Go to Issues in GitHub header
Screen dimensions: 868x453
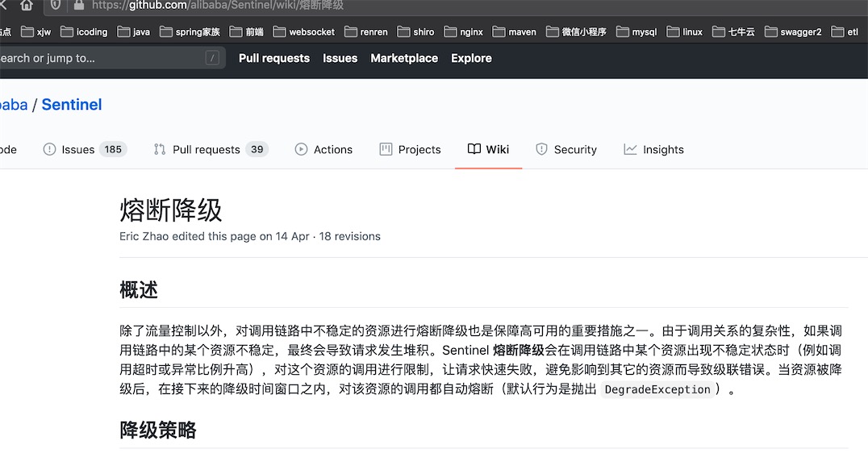(340, 58)
